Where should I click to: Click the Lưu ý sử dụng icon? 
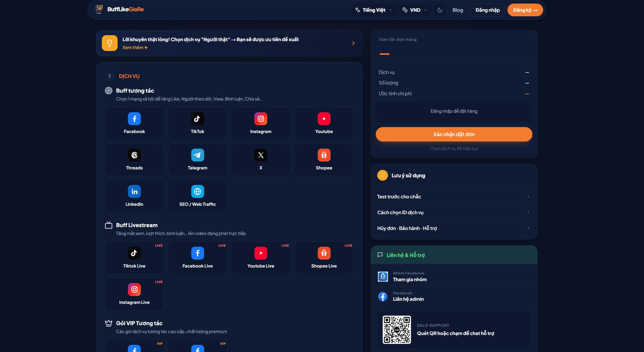click(382, 175)
